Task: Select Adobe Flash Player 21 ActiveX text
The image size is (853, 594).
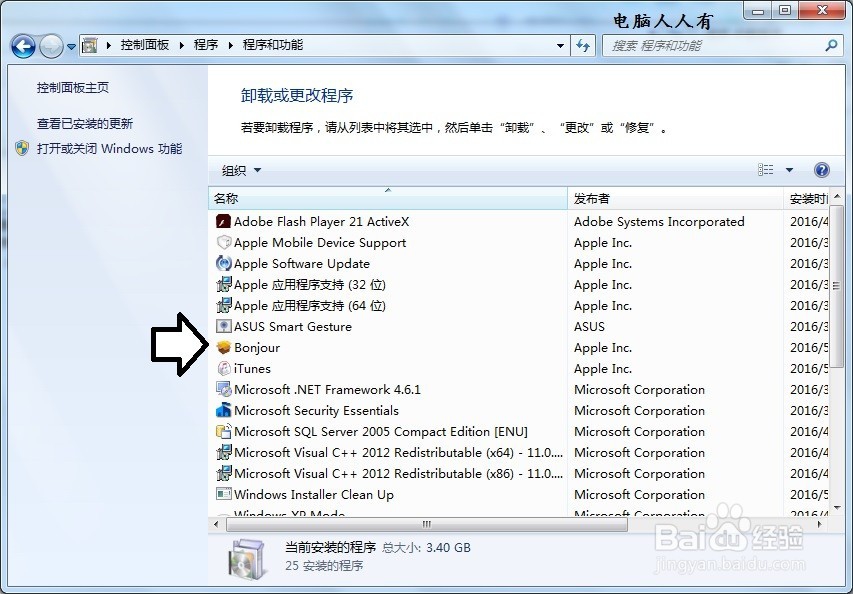Action: point(322,221)
